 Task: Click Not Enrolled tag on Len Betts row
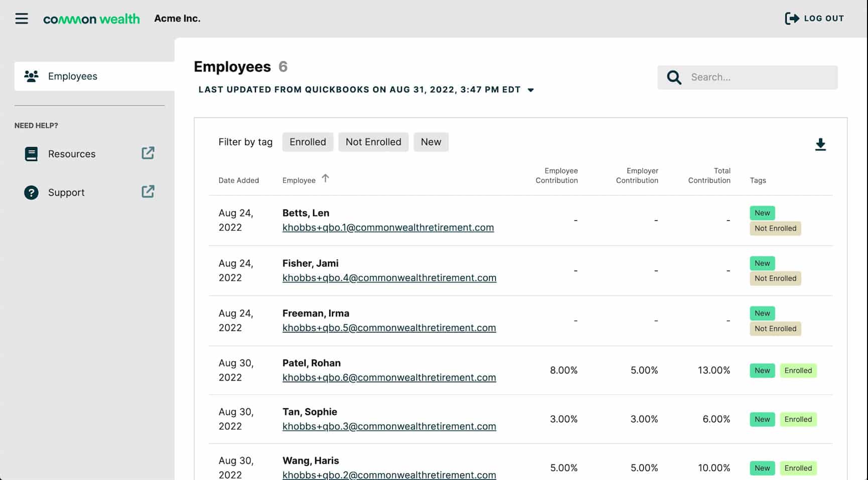pos(775,228)
